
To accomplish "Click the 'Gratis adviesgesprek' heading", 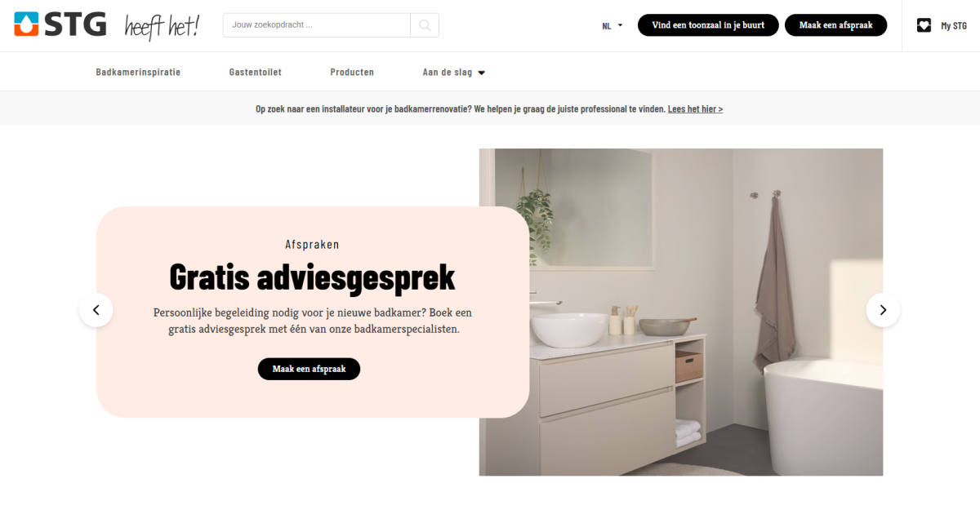I will 312,277.
